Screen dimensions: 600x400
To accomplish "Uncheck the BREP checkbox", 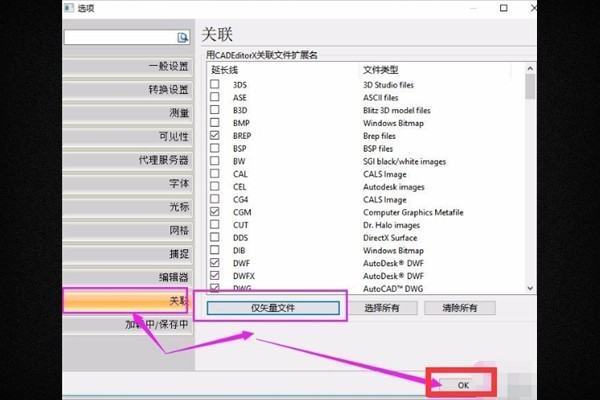I will (215, 135).
